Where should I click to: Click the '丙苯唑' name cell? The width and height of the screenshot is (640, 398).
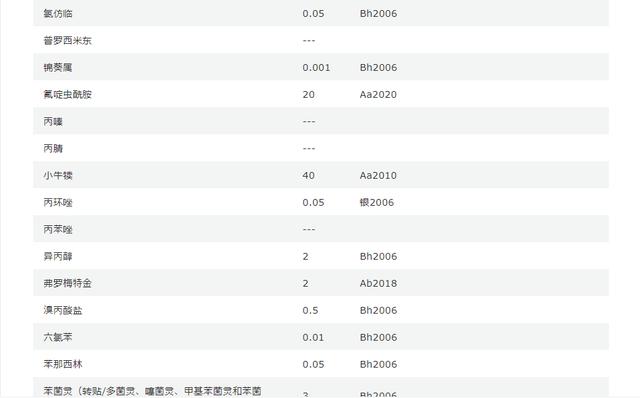point(58,229)
